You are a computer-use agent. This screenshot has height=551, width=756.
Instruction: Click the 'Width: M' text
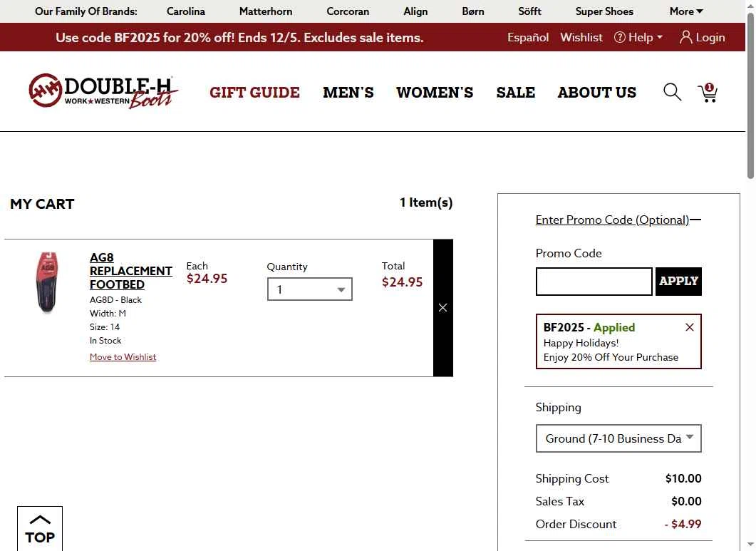[108, 313]
